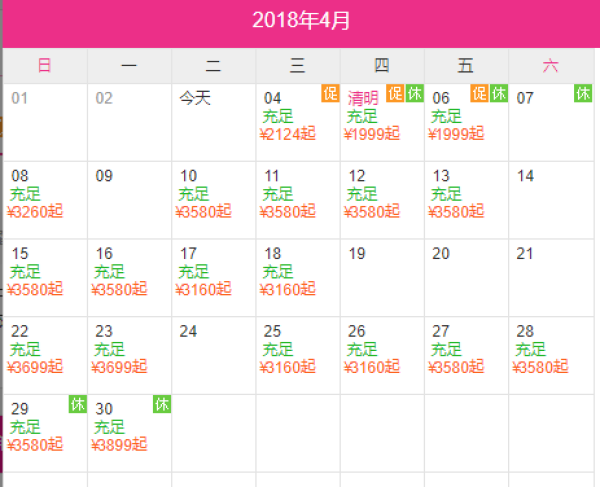Click the ¥1999起 price under date 06
This screenshot has height=487, width=600.
[456, 134]
